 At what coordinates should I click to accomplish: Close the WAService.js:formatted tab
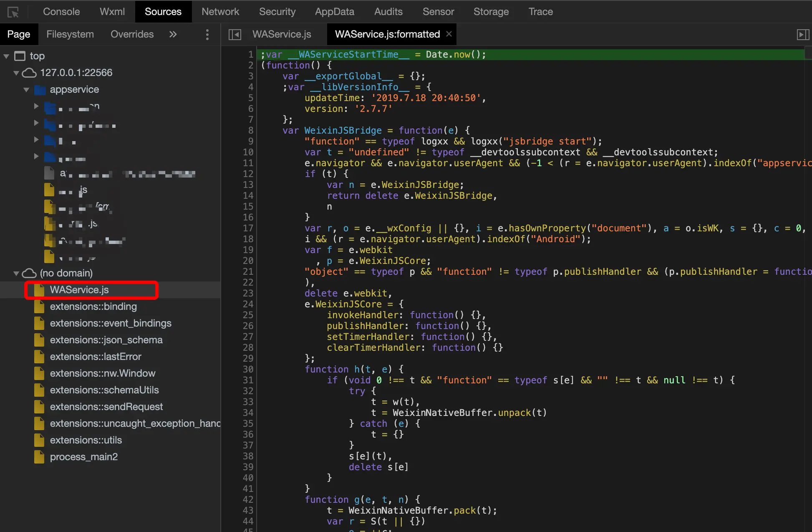[449, 34]
